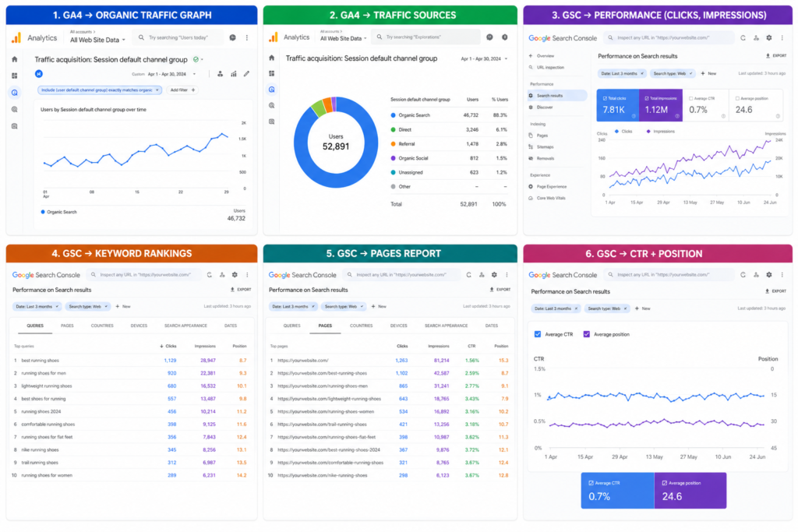The height and width of the screenshot is (532, 798).
Task: Click green verified check beside panel 1 report title
Action: [196, 59]
